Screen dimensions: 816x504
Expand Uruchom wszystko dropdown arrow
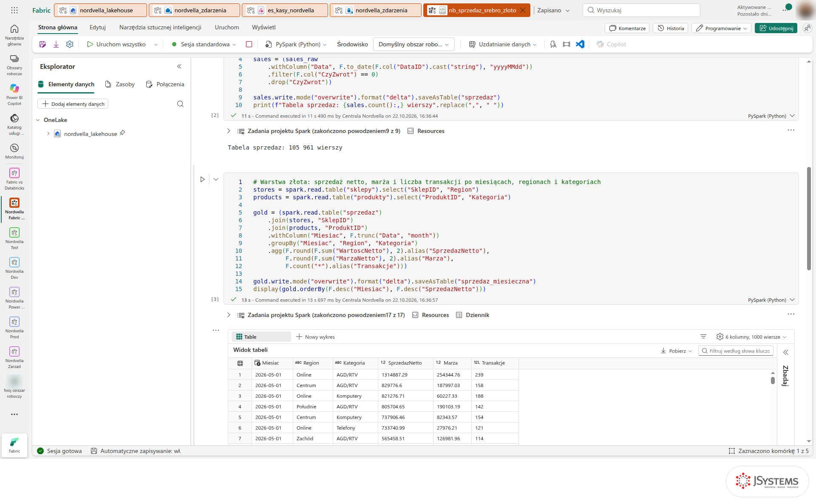click(156, 45)
